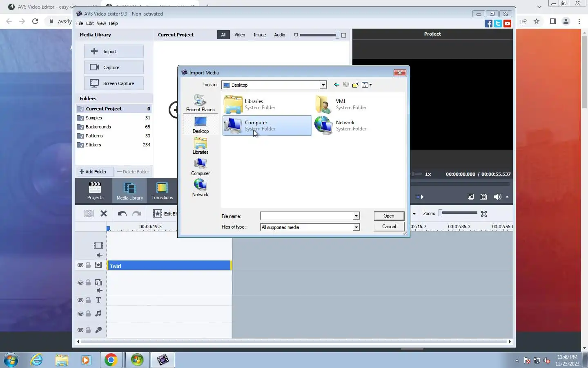The height and width of the screenshot is (368, 588).
Task: Select Libraries in the Import Media sidebar
Action: (200, 146)
